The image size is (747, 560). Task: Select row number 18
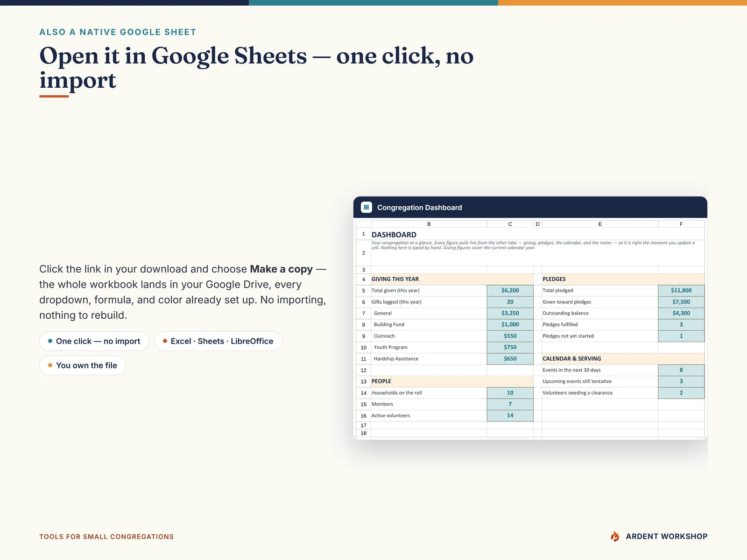click(x=364, y=433)
